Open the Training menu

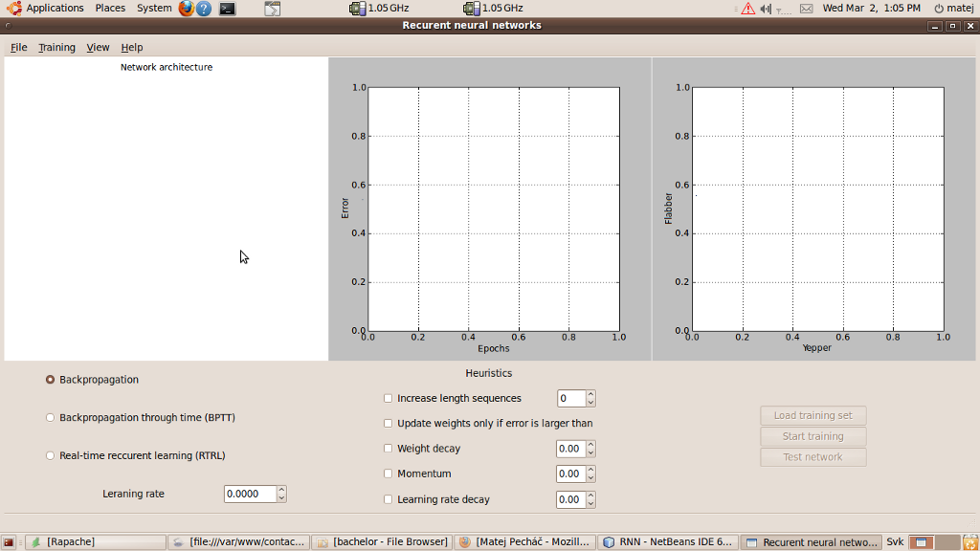click(56, 47)
